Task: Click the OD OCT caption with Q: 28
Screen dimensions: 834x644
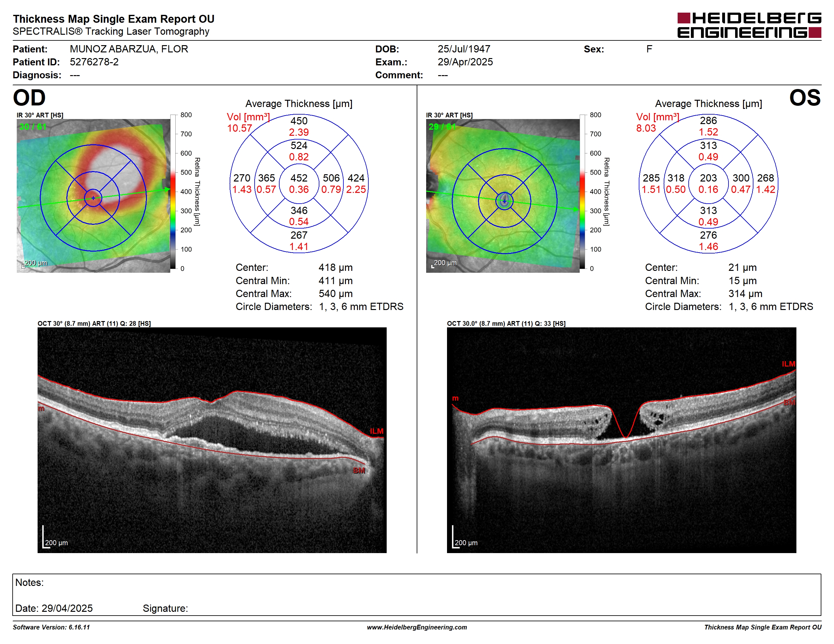Action: coord(94,324)
